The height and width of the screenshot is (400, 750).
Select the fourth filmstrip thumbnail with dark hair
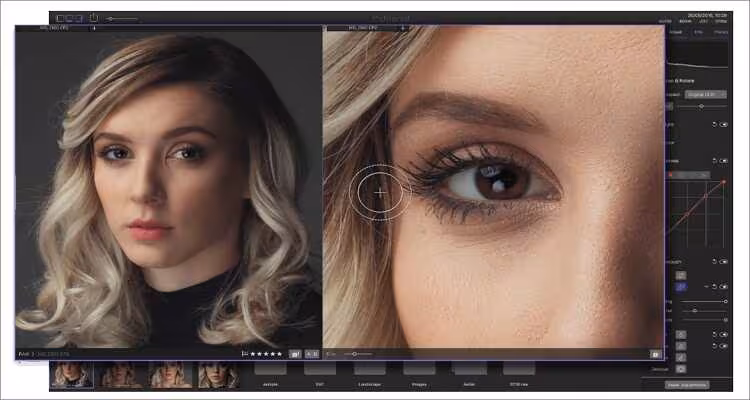(219, 375)
